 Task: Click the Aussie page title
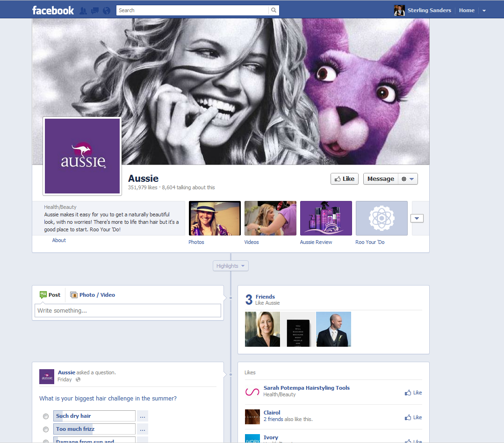(143, 179)
